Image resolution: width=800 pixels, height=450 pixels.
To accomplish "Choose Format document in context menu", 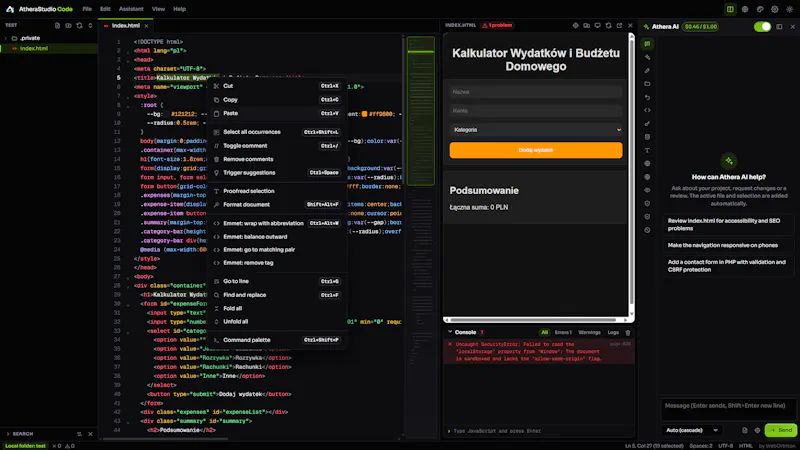I will point(277,205).
